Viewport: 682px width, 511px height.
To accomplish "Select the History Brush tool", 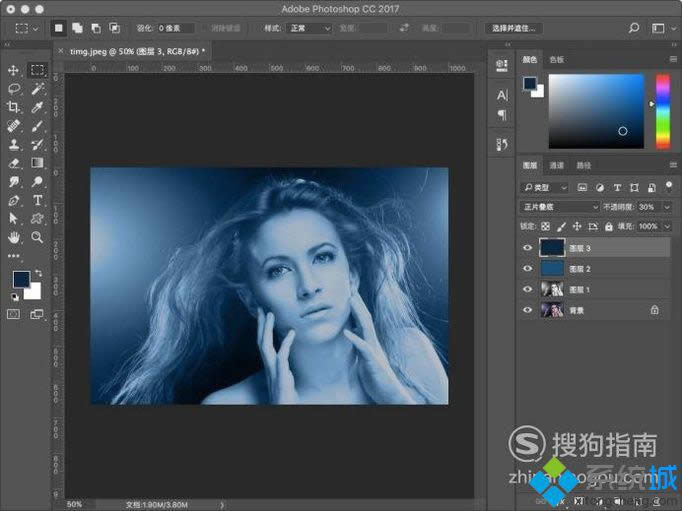I will (37, 144).
